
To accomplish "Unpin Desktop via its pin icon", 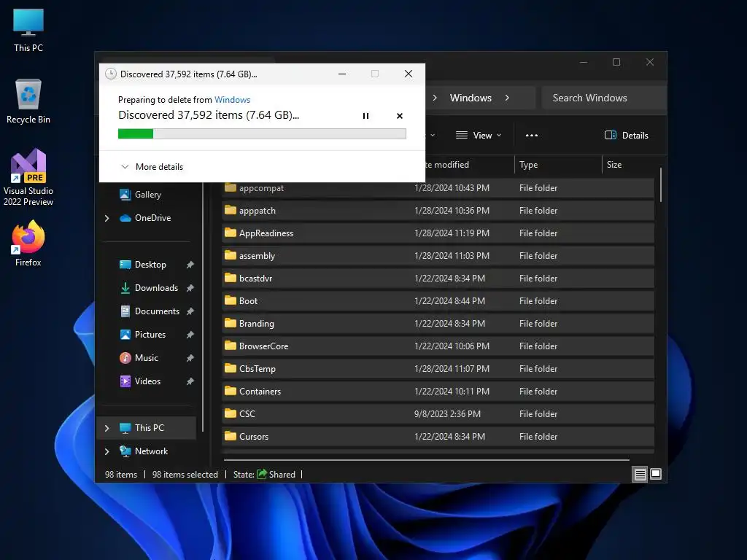I will (x=190, y=264).
